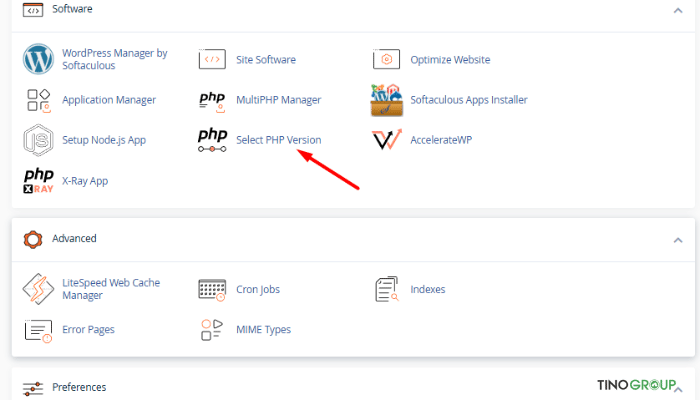This screenshot has height=400, width=700.
Task: Collapse the Software section chevron
Action: tap(678, 10)
